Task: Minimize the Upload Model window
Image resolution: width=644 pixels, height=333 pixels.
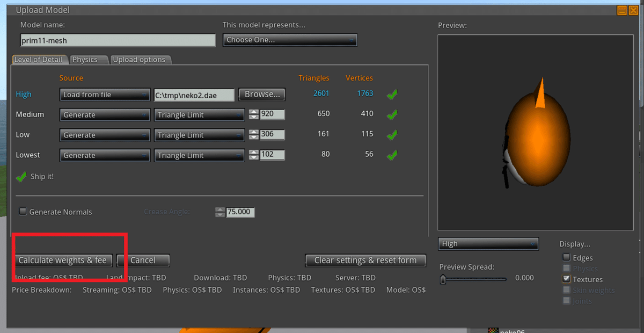Action: [x=621, y=10]
